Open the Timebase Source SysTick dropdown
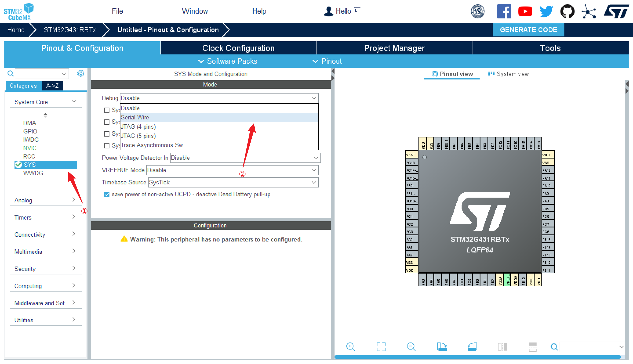 tap(233, 182)
